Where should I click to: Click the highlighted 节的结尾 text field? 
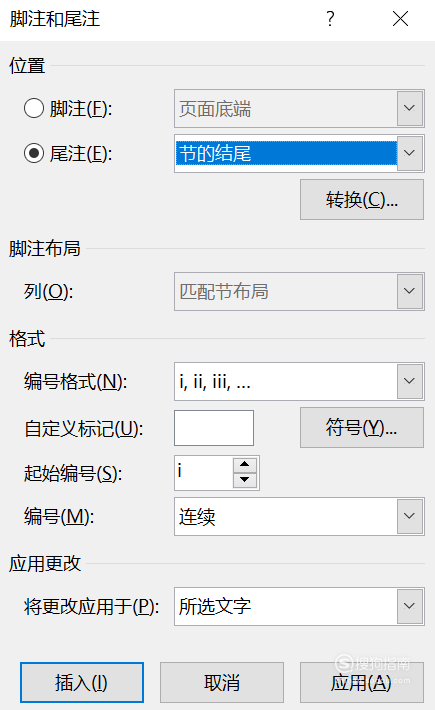click(x=286, y=154)
